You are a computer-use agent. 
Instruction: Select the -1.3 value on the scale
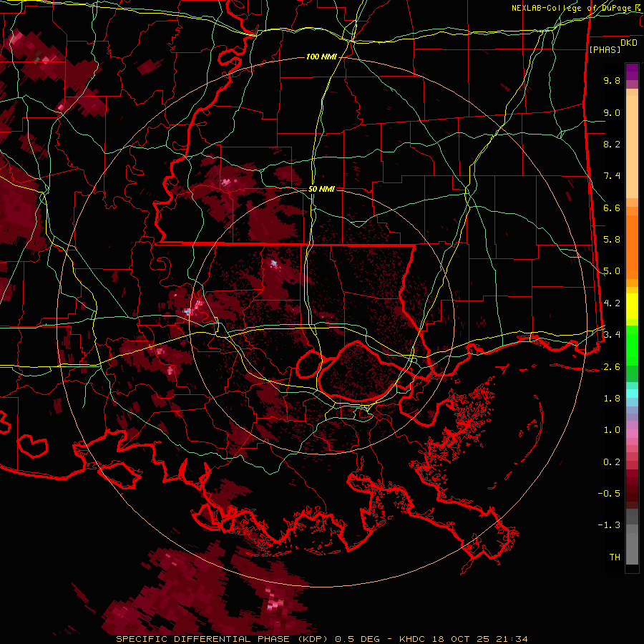click(x=609, y=525)
